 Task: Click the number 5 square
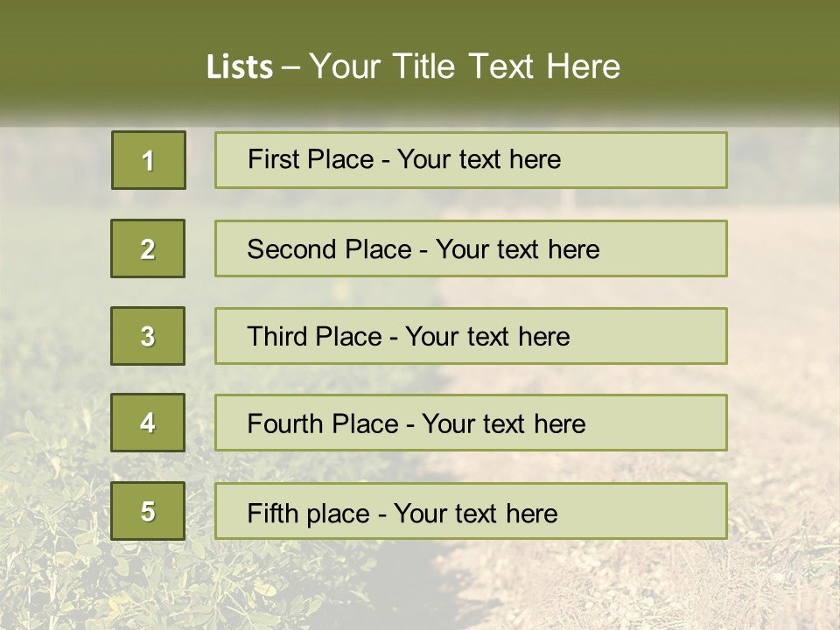click(148, 511)
